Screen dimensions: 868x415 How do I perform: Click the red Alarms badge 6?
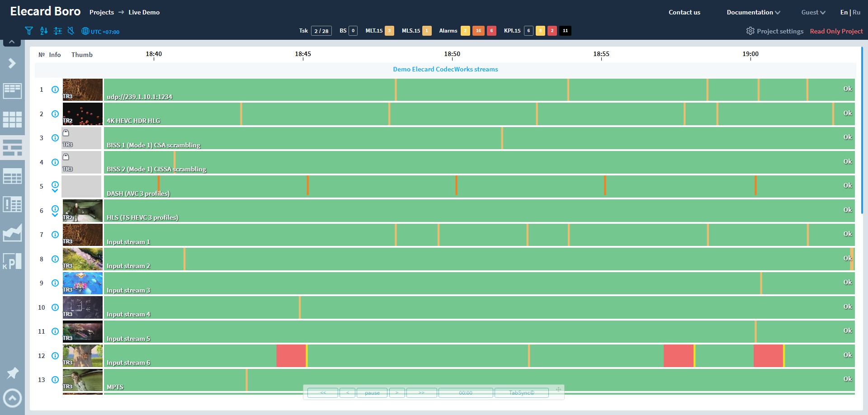491,31
